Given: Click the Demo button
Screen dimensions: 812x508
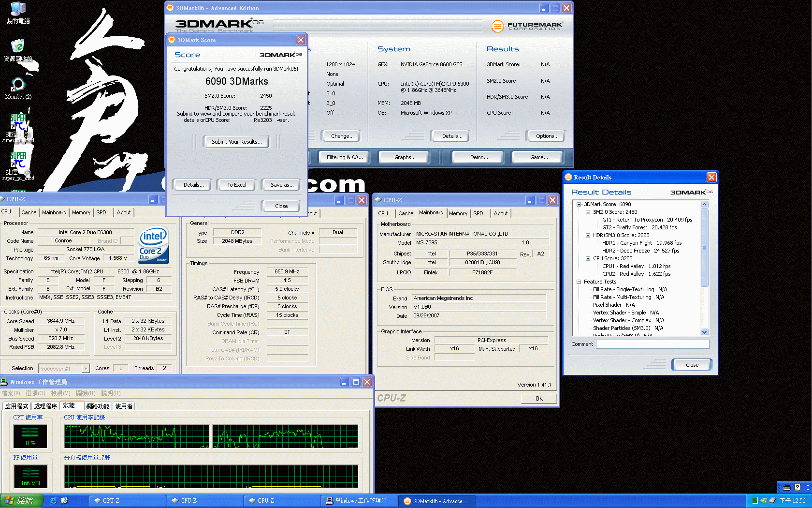Looking at the screenshot, I should [x=478, y=157].
